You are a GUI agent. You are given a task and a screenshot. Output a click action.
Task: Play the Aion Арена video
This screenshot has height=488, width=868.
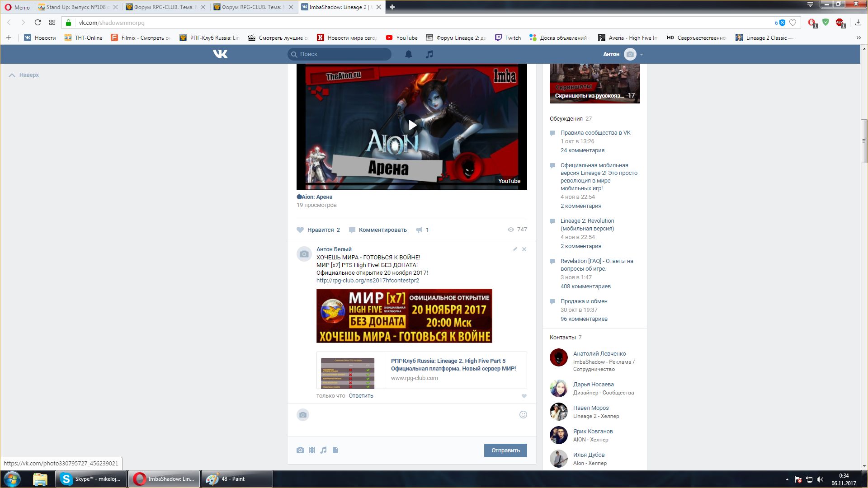pyautogui.click(x=412, y=125)
